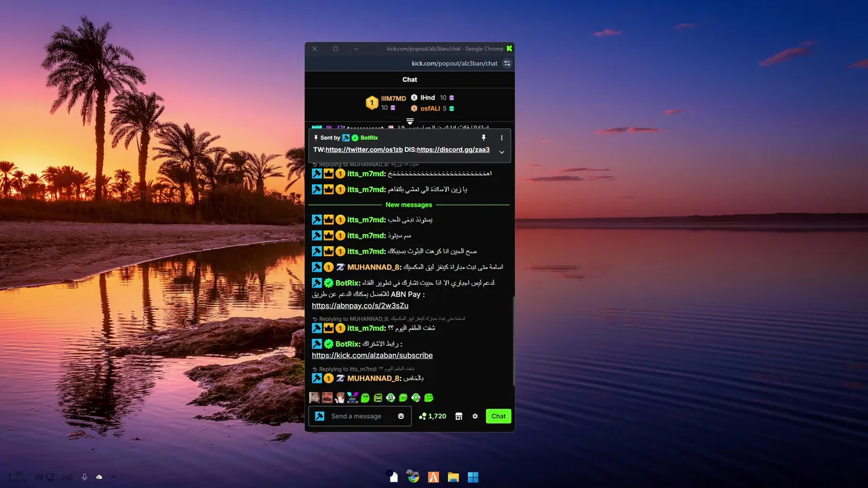Open the kick.com/alzaban/subscribe link
868x488 pixels.
372,355
